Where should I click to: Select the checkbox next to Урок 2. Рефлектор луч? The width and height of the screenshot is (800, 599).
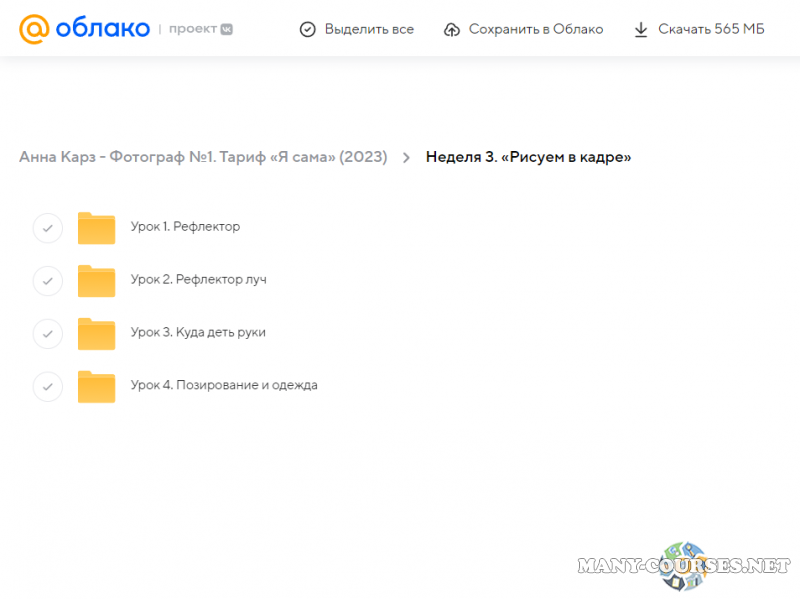[48, 281]
